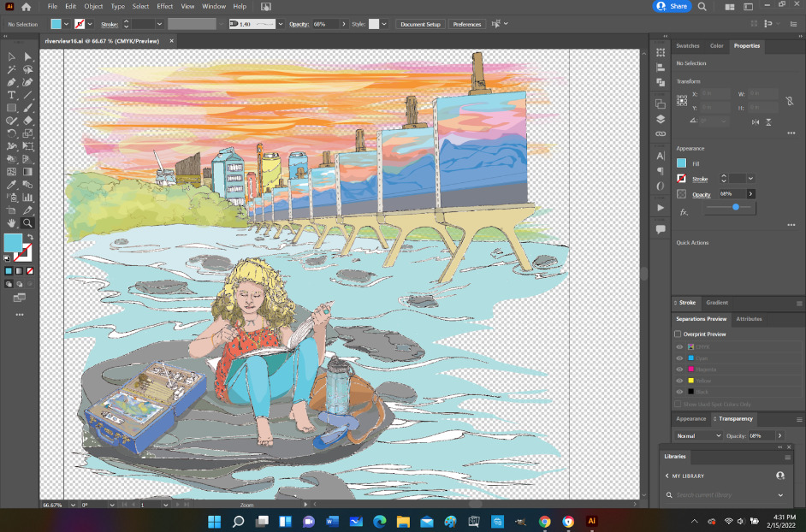
Task: Hide the Magenta separation eye
Action: click(x=680, y=369)
